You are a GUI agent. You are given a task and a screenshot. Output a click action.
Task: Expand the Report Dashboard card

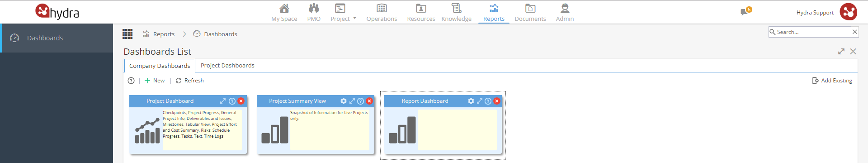click(x=480, y=101)
